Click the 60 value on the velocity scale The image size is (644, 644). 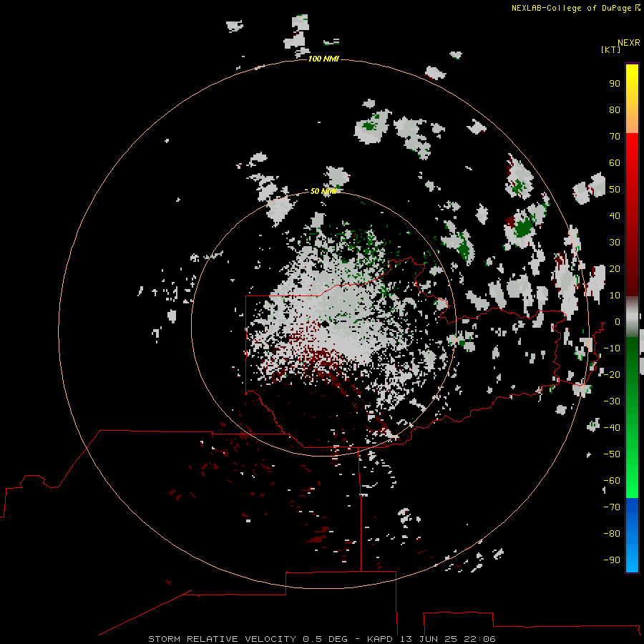[x=615, y=163]
